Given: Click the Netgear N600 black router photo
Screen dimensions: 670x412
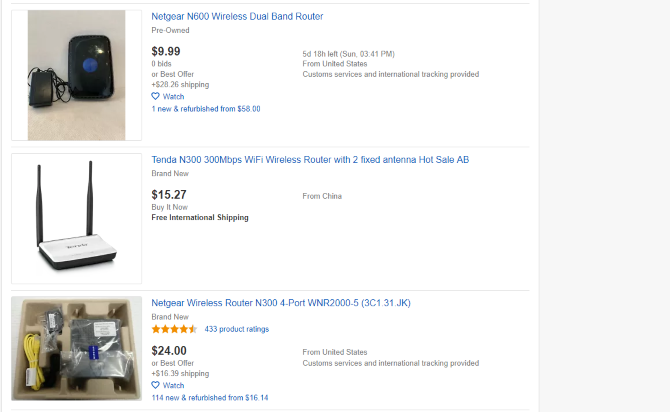Looking at the screenshot, I should click(x=76, y=75).
